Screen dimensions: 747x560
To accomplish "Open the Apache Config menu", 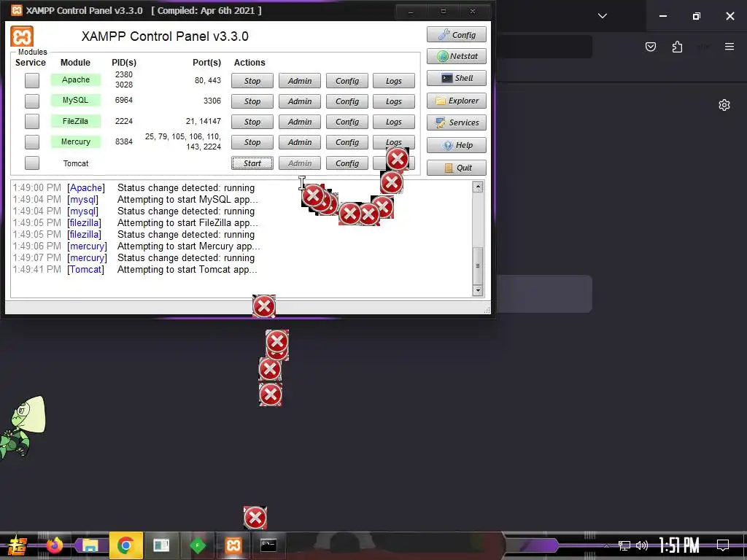I will (x=347, y=81).
